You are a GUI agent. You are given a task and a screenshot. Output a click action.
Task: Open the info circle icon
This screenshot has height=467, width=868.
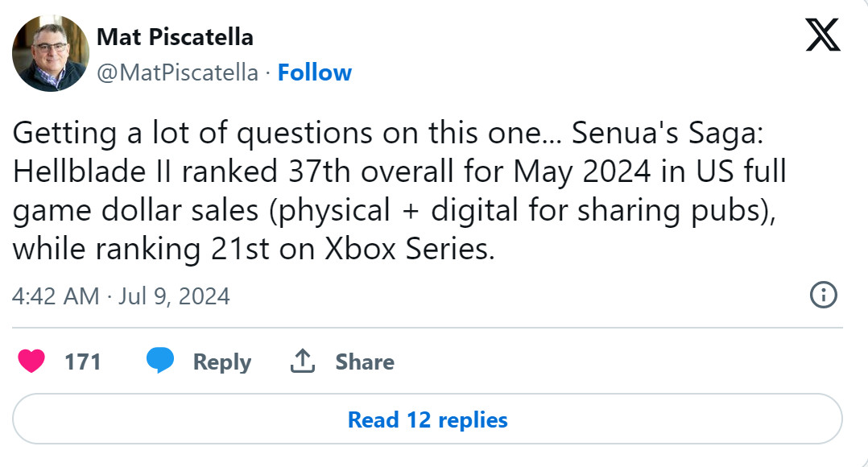click(822, 295)
